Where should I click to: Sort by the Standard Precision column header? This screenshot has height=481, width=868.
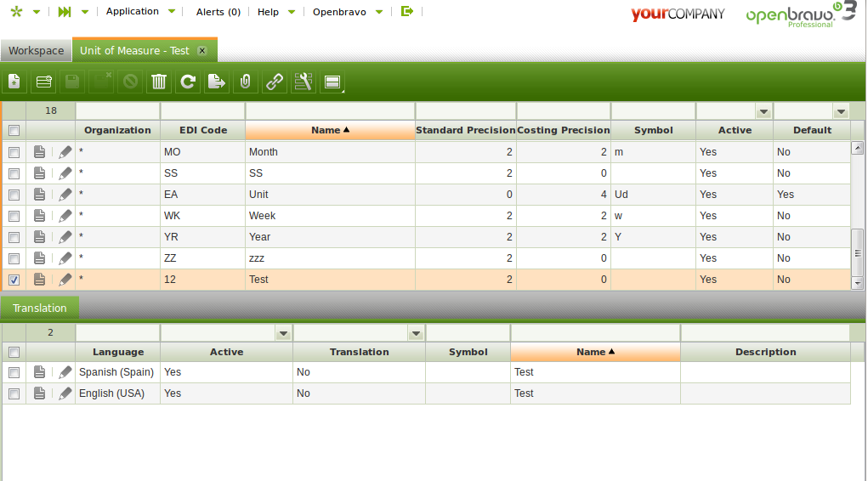465,131
